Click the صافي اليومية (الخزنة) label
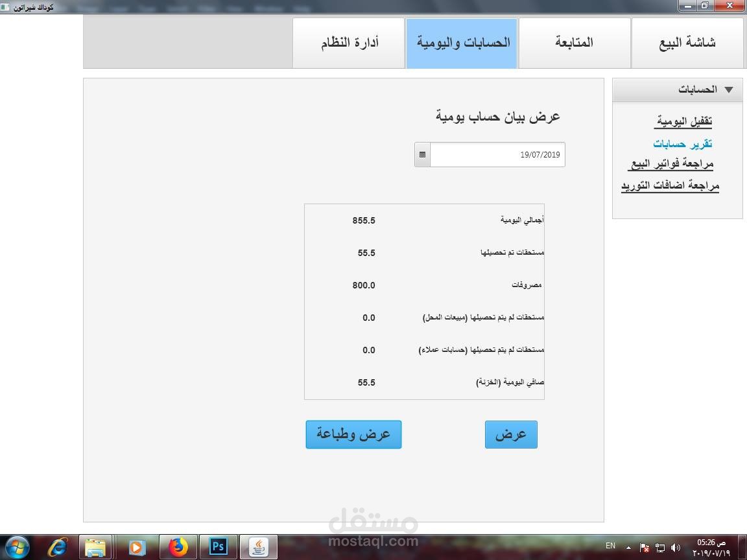Viewport: 747px width, 560px height. [x=510, y=382]
